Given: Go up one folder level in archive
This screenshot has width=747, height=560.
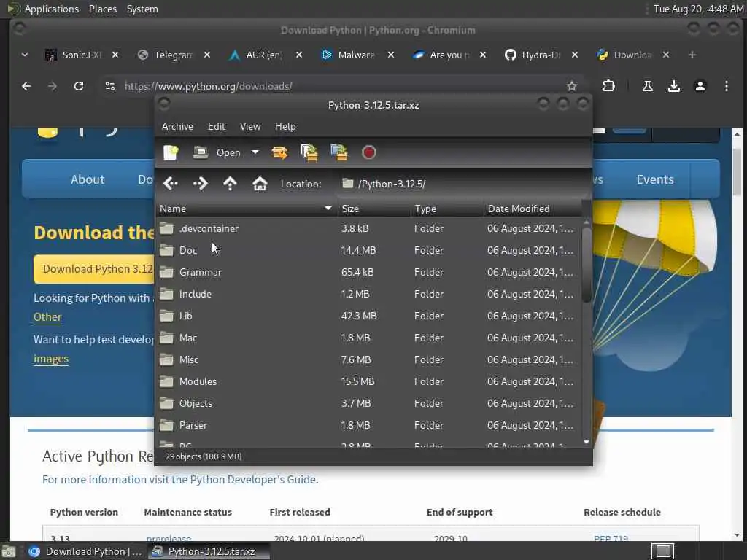Looking at the screenshot, I should pyautogui.click(x=230, y=183).
